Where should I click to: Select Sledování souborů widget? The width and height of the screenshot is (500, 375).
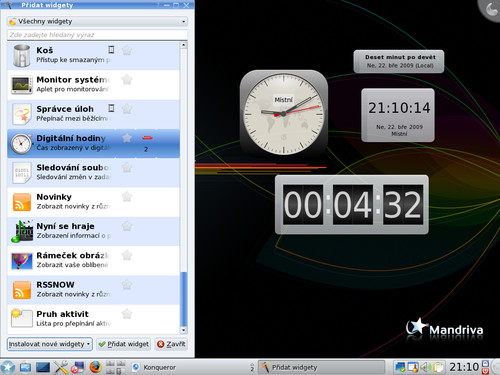click(x=93, y=173)
